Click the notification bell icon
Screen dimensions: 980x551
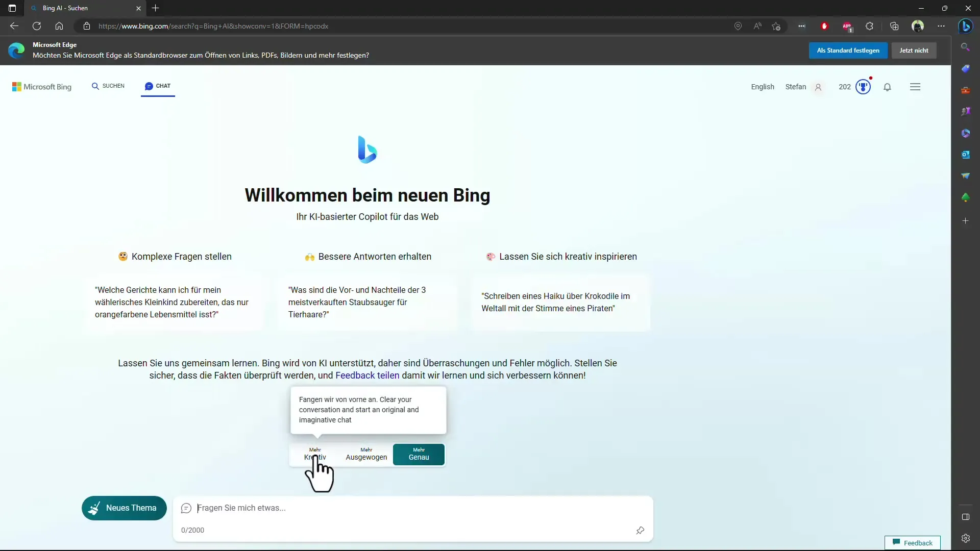889,87
